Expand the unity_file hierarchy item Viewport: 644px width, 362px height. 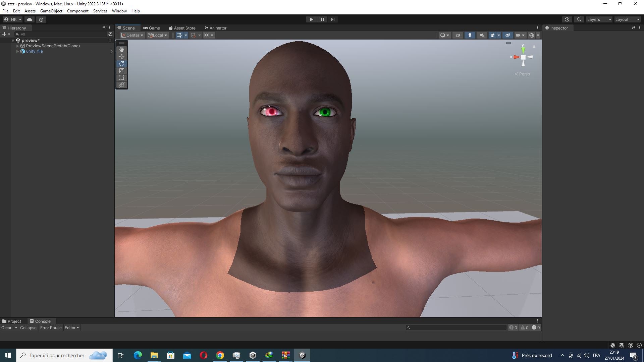click(17, 51)
